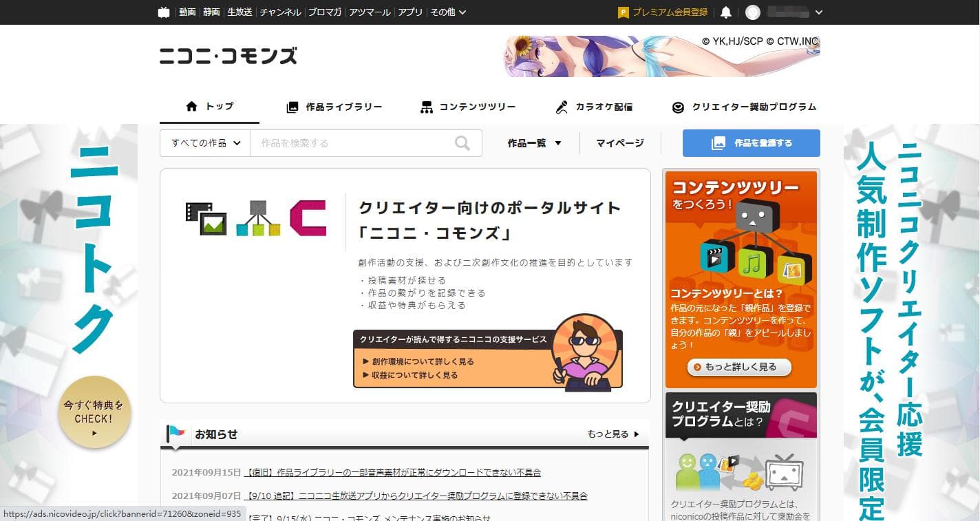Click the search magnifier icon
The image size is (980, 521).
coord(462,143)
